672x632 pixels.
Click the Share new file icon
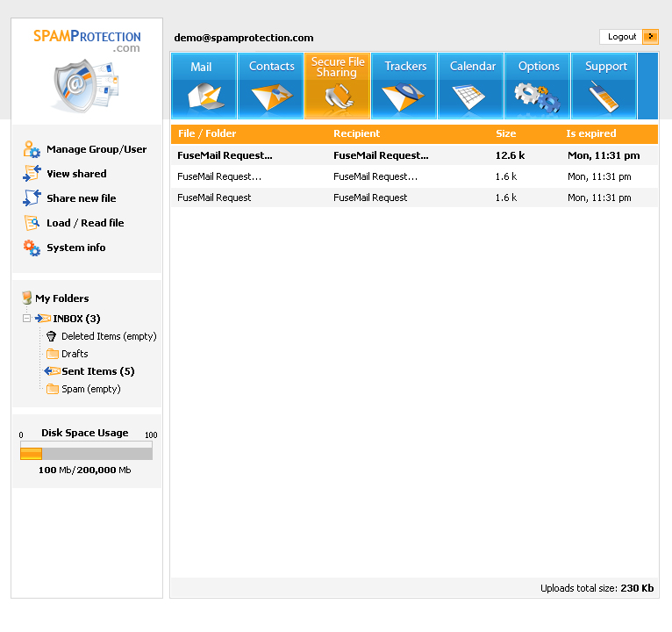[x=32, y=198]
